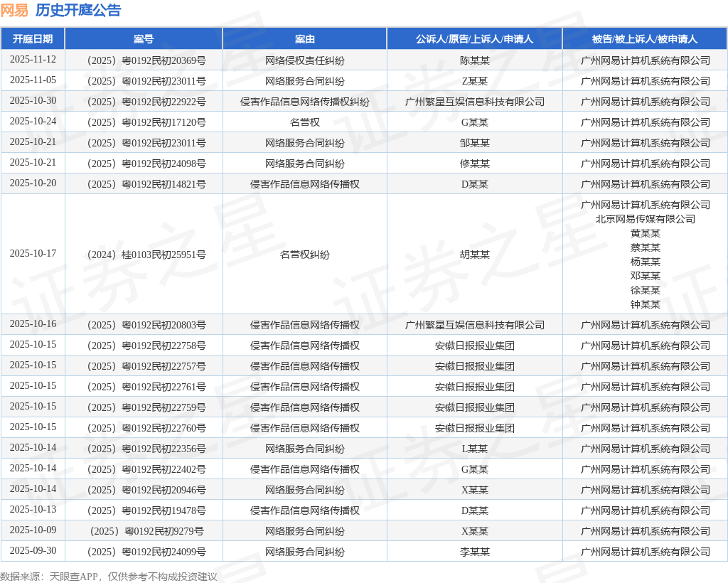728x583 pixels.
Task: Click the 案号 column header
Action: (144, 39)
